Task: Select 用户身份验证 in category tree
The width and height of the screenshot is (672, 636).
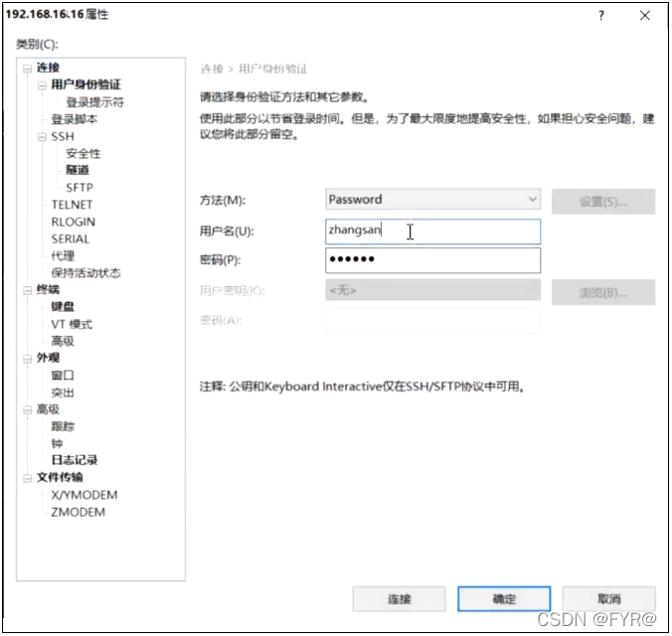Action: pyautogui.click(x=85, y=84)
